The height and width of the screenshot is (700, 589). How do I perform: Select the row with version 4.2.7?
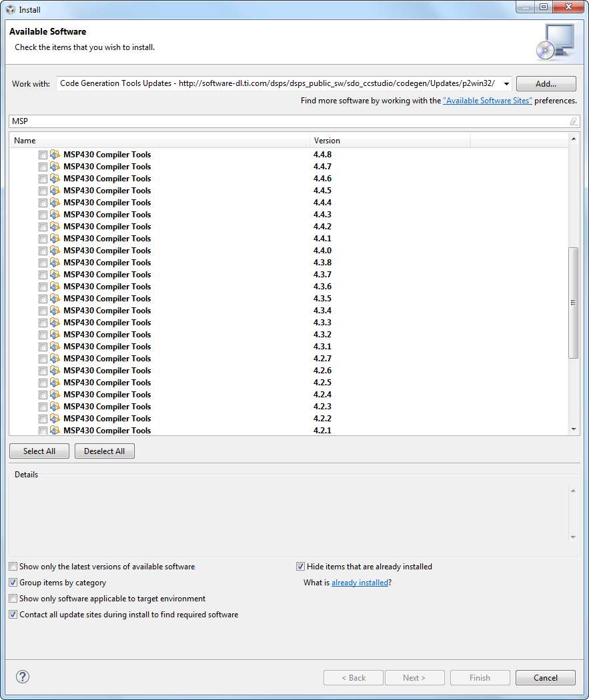[x=289, y=359]
